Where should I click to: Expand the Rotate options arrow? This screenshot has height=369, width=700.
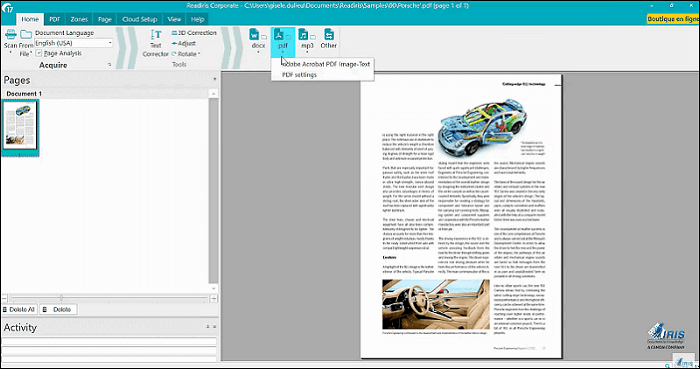point(199,54)
